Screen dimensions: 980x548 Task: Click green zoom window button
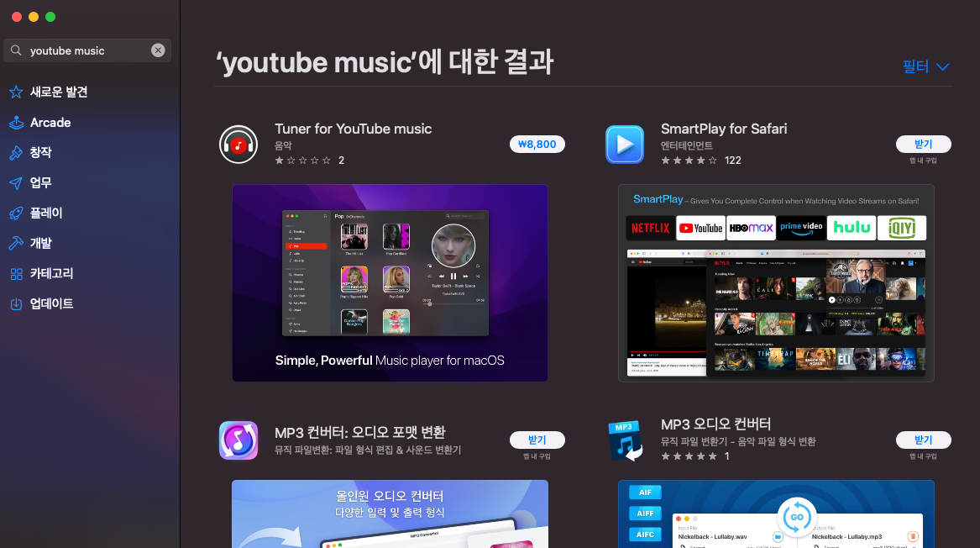pyautogui.click(x=50, y=17)
